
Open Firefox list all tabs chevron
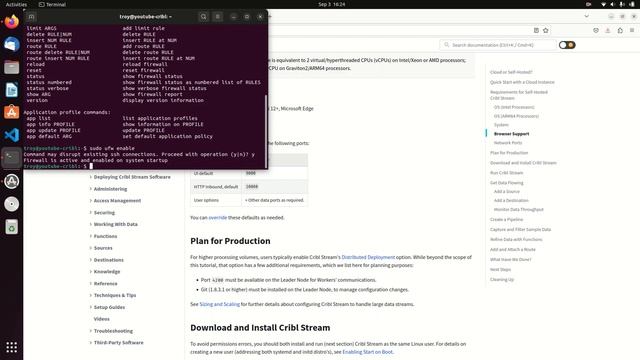click(x=587, y=16)
